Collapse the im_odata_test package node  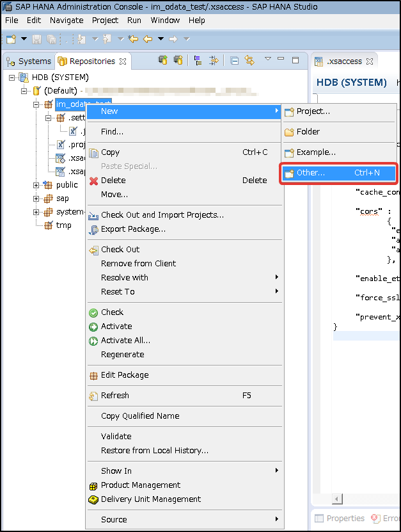tap(36, 104)
